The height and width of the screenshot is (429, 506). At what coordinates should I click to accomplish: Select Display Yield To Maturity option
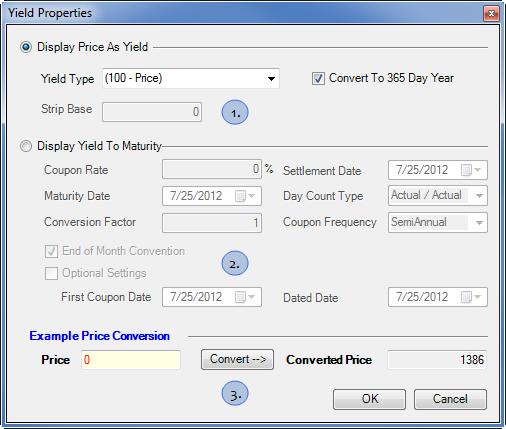26,146
